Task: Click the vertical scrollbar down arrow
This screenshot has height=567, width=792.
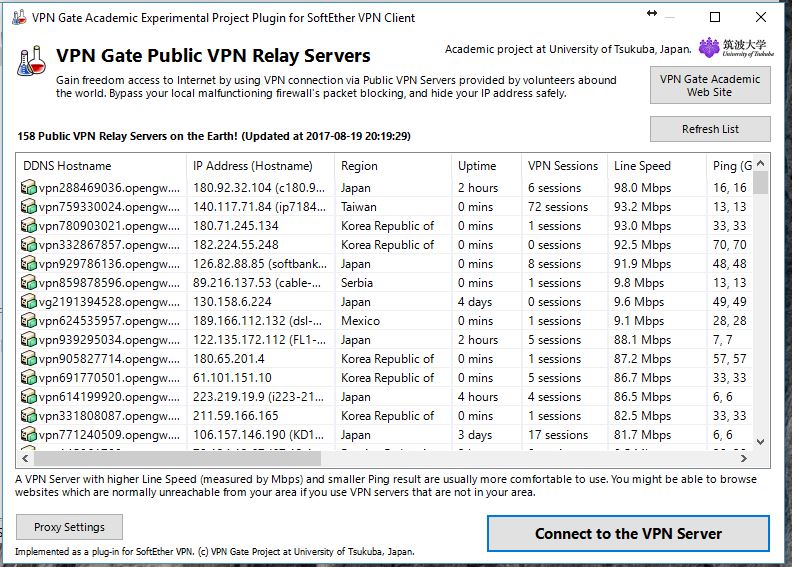Action: pos(761,441)
